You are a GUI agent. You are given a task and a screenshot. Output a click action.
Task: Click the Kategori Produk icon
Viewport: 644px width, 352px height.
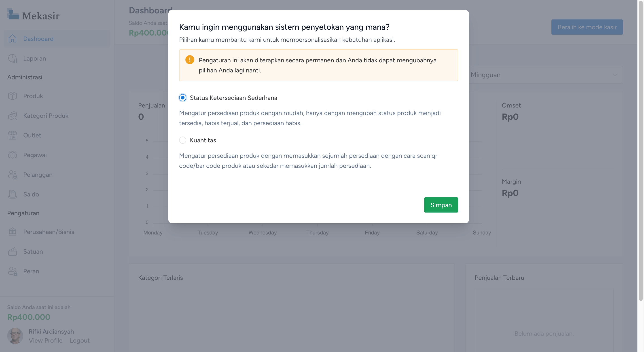coord(12,116)
